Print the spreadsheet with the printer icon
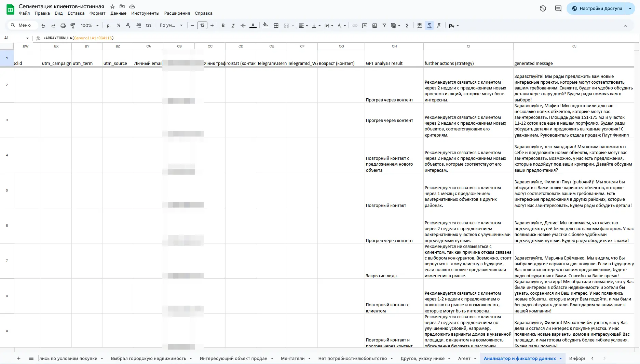This screenshot has width=640, height=364. coord(63,26)
